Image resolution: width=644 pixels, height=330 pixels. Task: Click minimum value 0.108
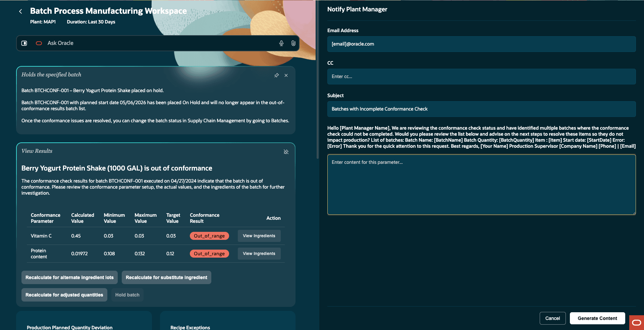tap(109, 254)
